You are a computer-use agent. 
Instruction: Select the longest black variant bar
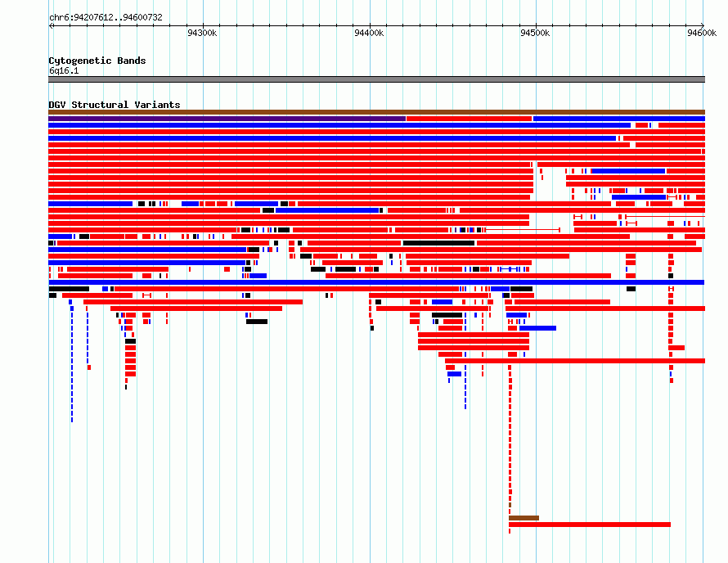click(x=438, y=243)
